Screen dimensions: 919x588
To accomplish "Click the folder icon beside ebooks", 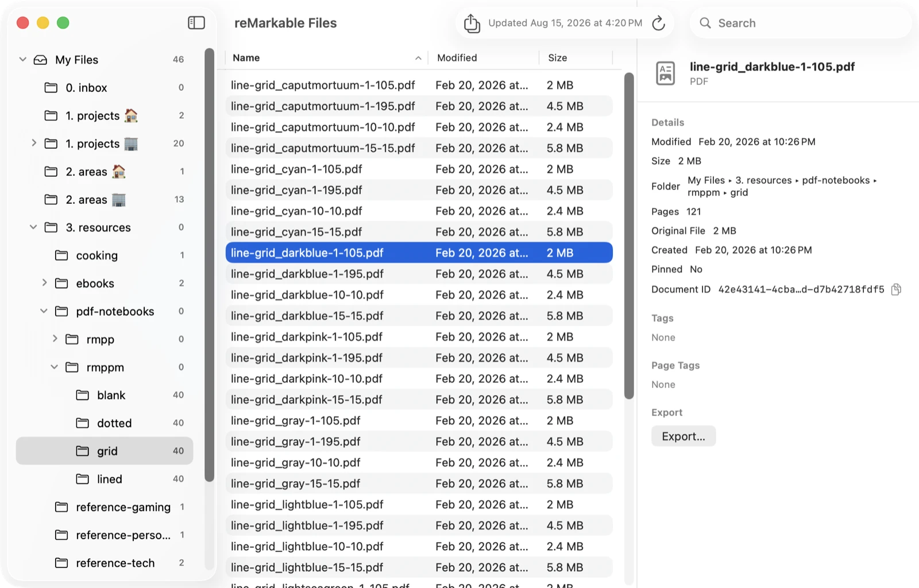I will coord(61,284).
